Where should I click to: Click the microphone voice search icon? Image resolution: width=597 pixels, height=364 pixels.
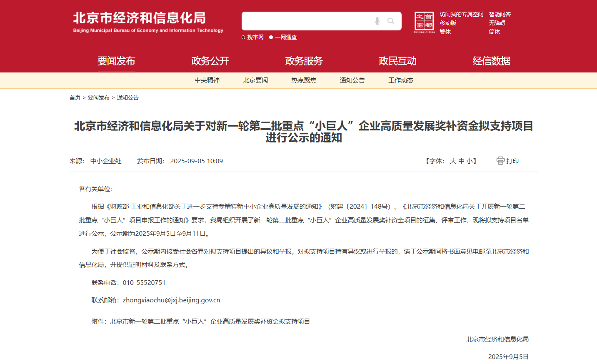(x=377, y=21)
